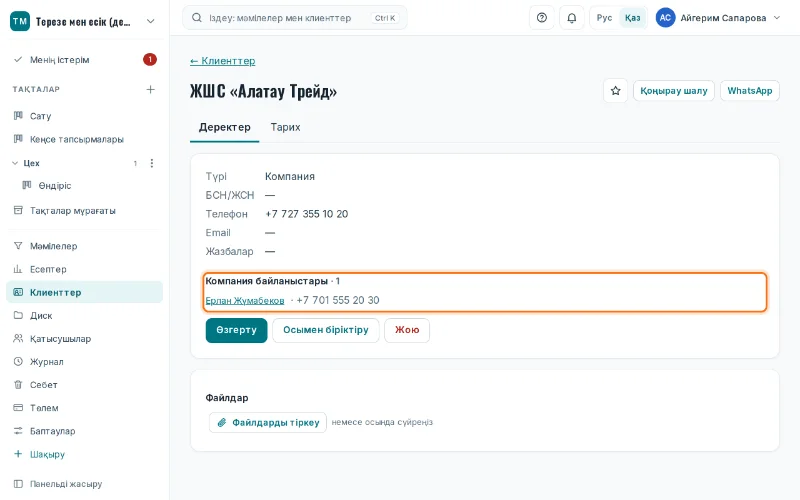The image size is (800, 500).
Task: Open Себет trash
Action: click(85, 385)
